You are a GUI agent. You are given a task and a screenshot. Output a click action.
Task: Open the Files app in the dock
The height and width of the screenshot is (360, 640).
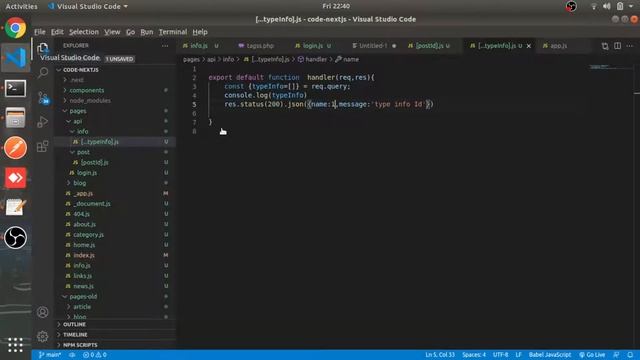pyautogui.click(x=16, y=118)
